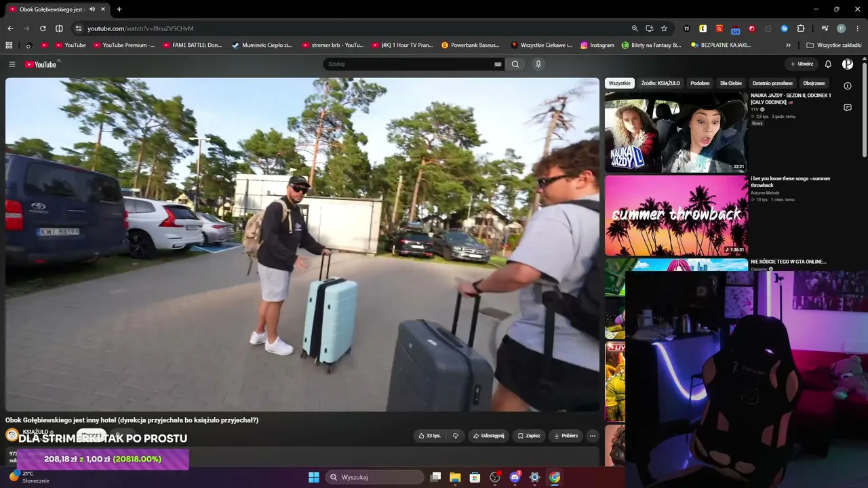Viewport: 868px width, 488px height.
Task: Open the info icon in the right sidebar
Action: (848, 86)
